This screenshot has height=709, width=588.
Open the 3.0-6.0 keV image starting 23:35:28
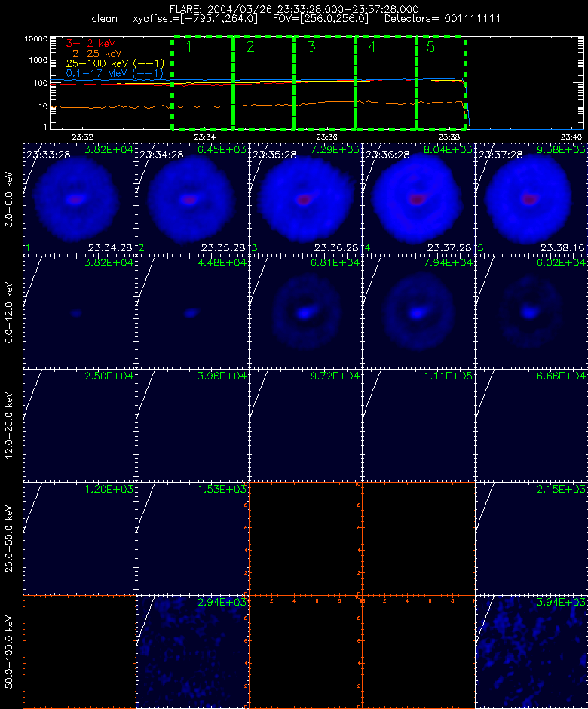point(305,199)
